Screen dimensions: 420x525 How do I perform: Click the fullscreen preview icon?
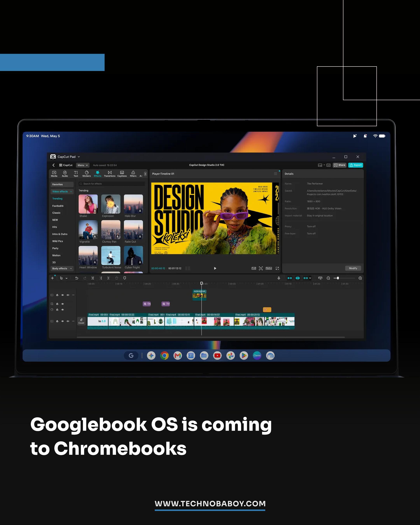[277, 268]
